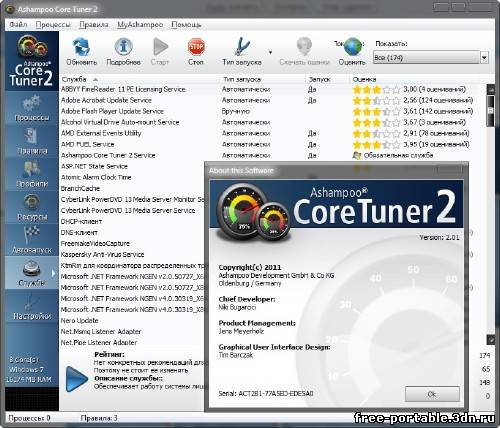Click the Тип запуска tool icon

[x=242, y=46]
